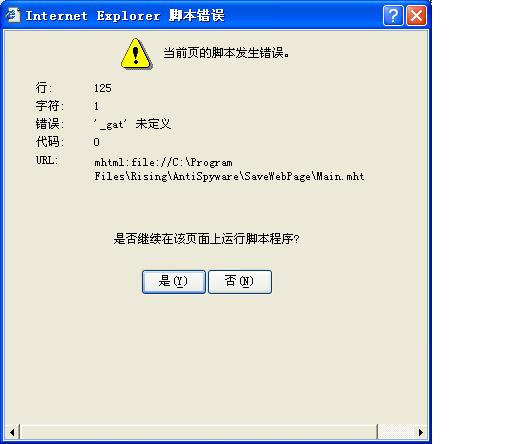The height and width of the screenshot is (444, 512).
Task: Click the mhtml file URL text
Action: coord(229,169)
